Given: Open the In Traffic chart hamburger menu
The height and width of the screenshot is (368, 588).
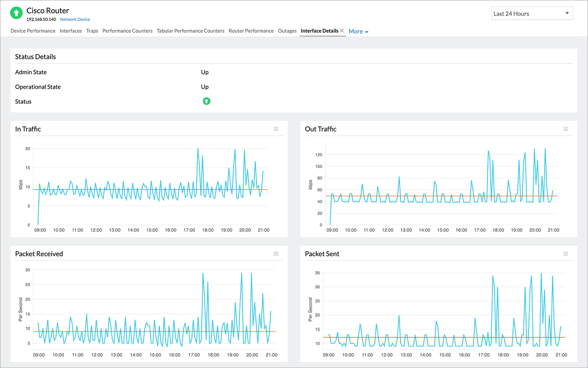Looking at the screenshot, I should pyautogui.click(x=276, y=129).
